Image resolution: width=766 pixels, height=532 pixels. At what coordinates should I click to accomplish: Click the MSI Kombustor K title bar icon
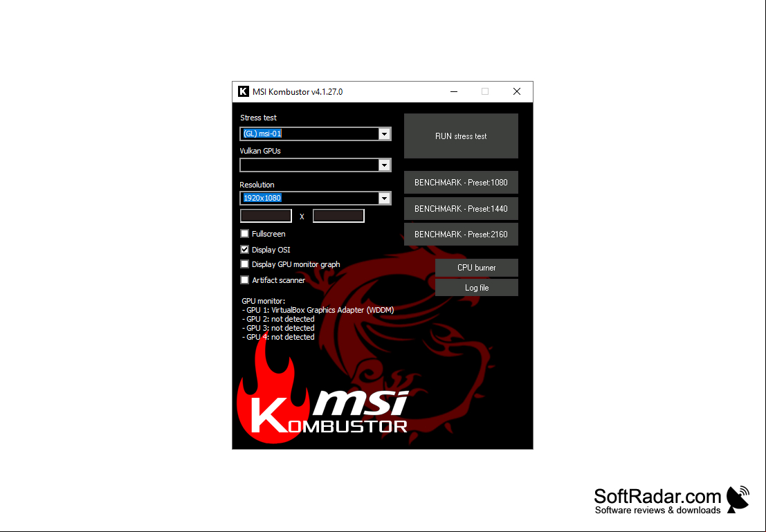click(244, 91)
